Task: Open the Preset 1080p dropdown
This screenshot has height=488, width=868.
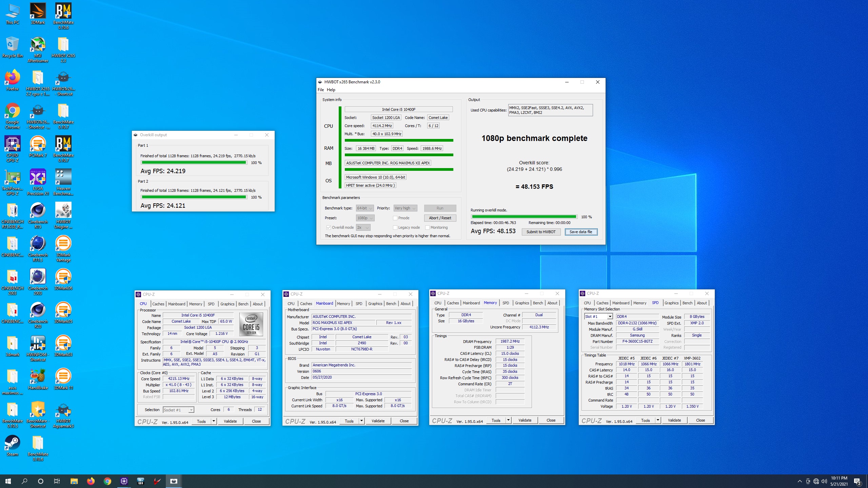Action: (x=365, y=218)
